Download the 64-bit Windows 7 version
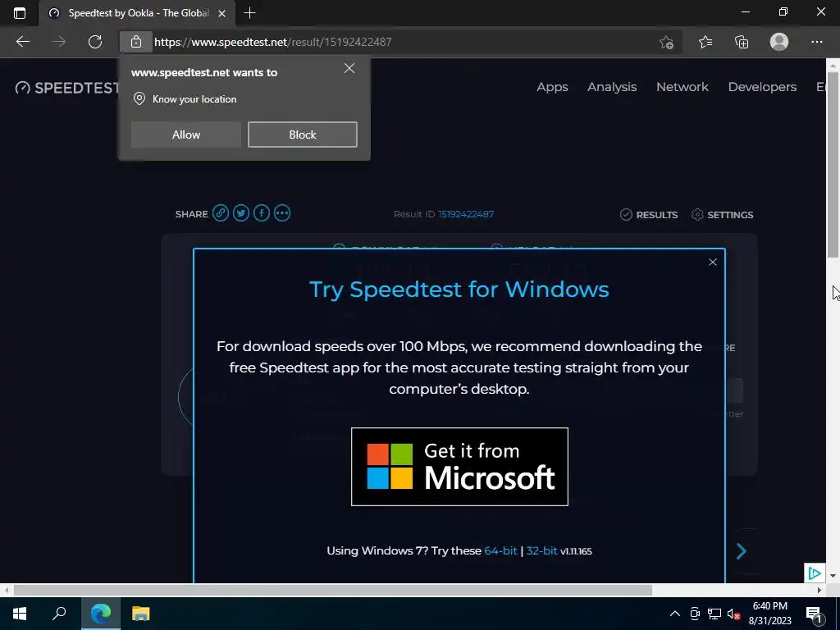The image size is (840, 630). (x=500, y=550)
